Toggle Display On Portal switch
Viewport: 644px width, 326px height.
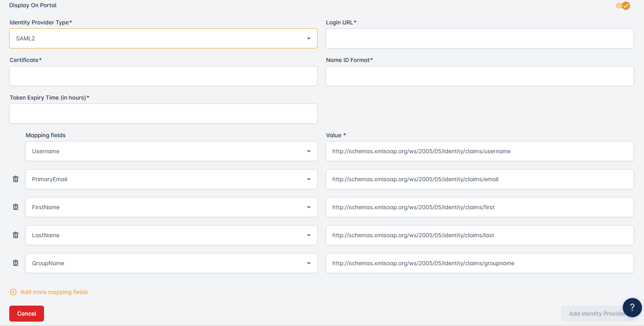point(623,6)
